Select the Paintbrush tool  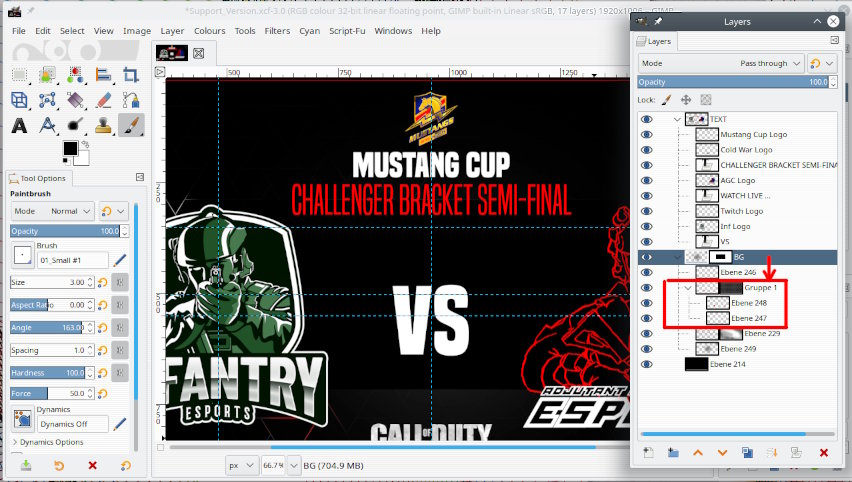pyautogui.click(x=130, y=126)
